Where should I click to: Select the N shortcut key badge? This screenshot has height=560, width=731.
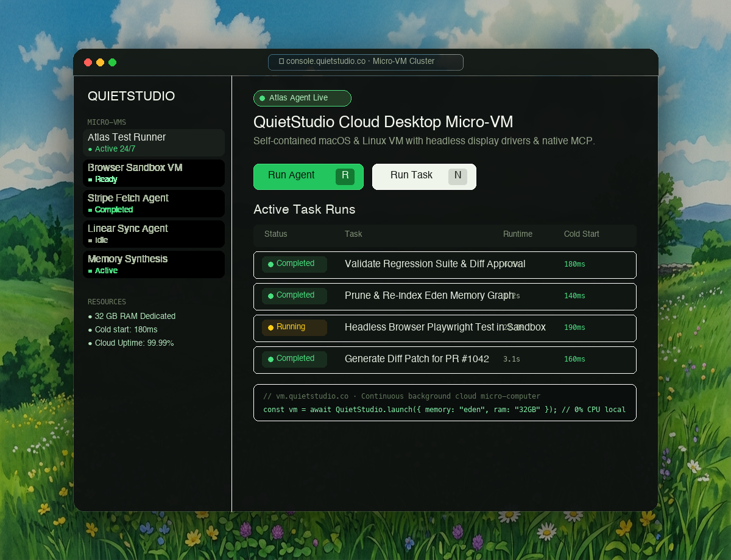tap(457, 177)
